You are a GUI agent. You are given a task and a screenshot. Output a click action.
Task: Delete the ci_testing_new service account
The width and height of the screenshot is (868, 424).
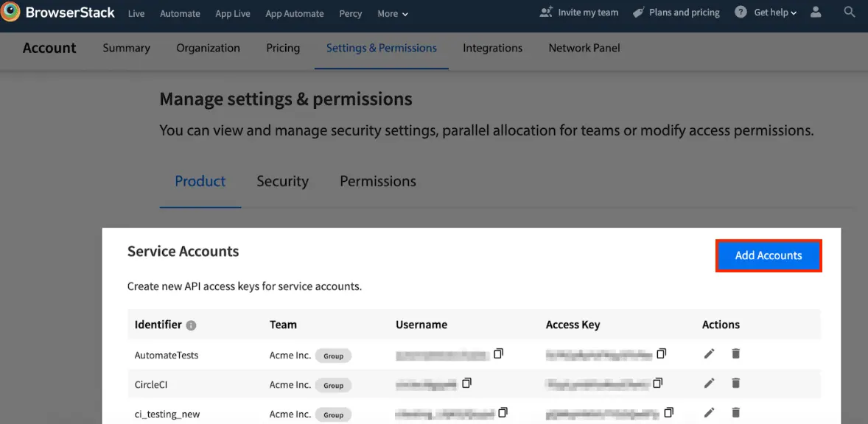(735, 413)
